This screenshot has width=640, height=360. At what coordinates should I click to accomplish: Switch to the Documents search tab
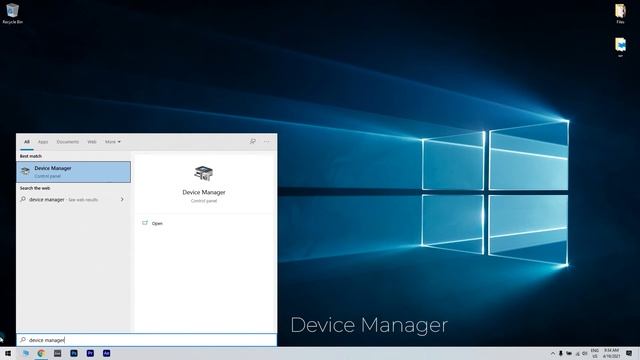tap(68, 142)
